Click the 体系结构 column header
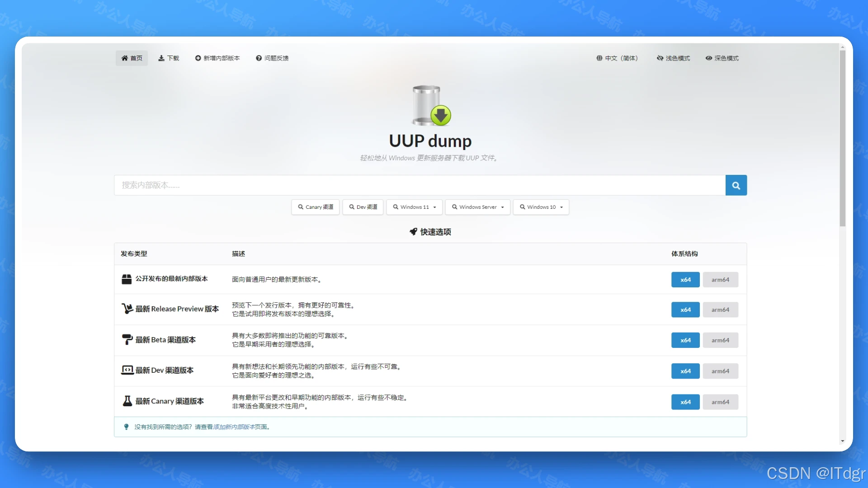 pos(684,254)
